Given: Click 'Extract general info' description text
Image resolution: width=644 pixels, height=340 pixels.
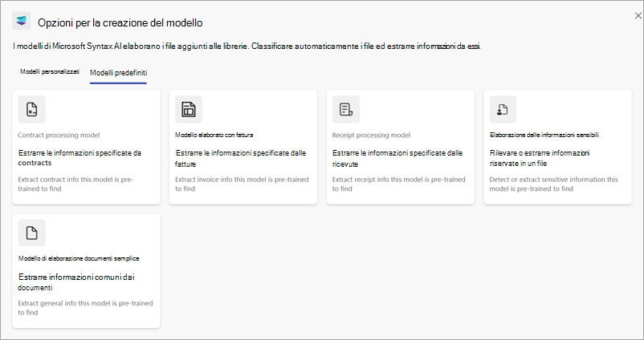Looking at the screenshot, I should coord(85,308).
